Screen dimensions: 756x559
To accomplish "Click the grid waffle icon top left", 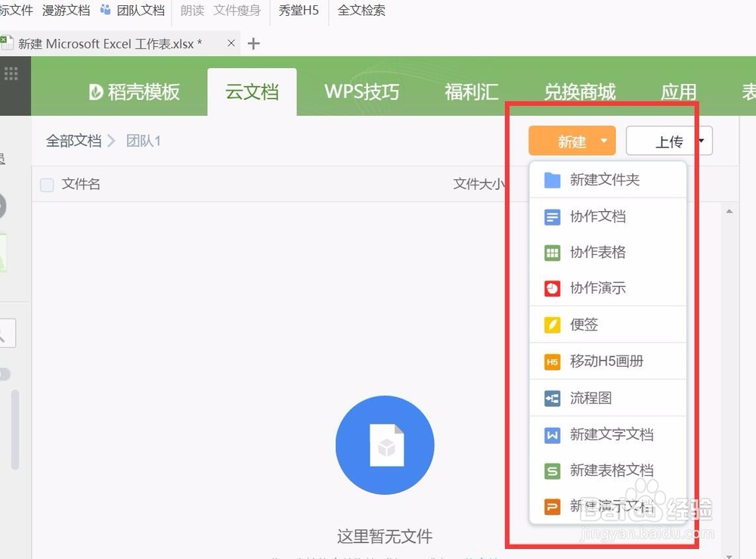I will [11, 72].
